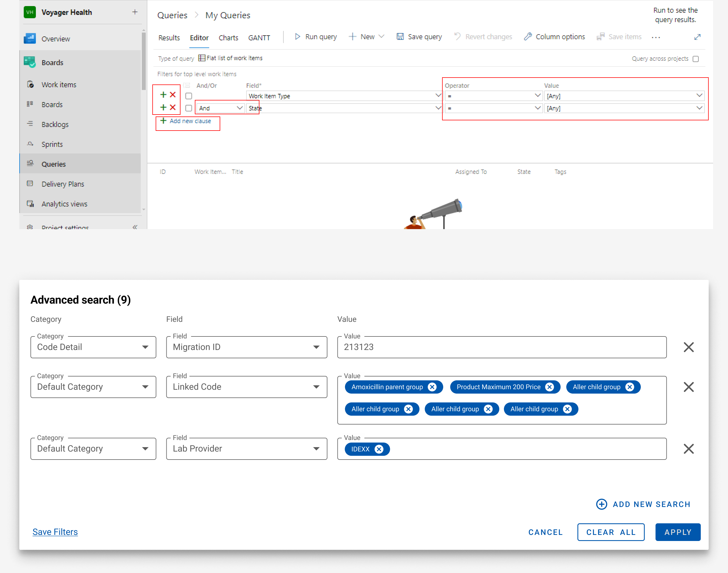
Task: Open the Lab Provider field dropdown
Action: point(246,449)
